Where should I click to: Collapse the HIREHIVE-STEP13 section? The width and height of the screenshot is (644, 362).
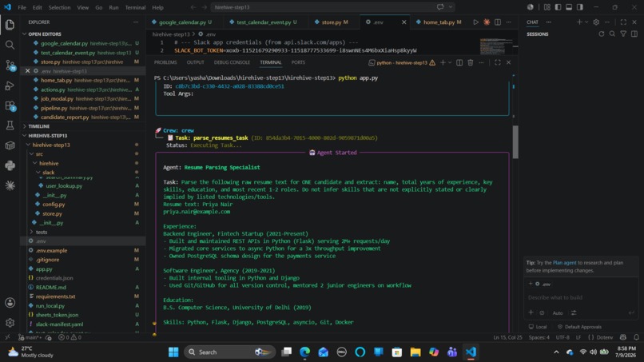[x=47, y=136]
